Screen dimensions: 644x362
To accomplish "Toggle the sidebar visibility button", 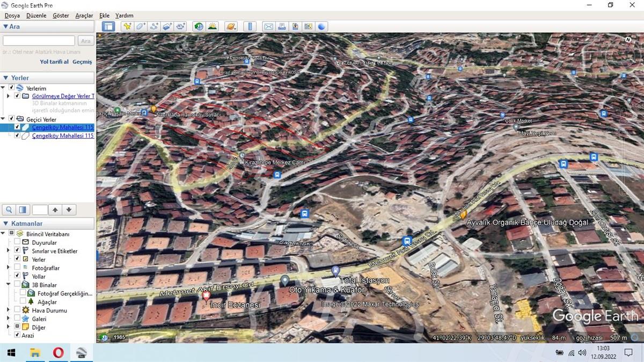I will [x=108, y=26].
